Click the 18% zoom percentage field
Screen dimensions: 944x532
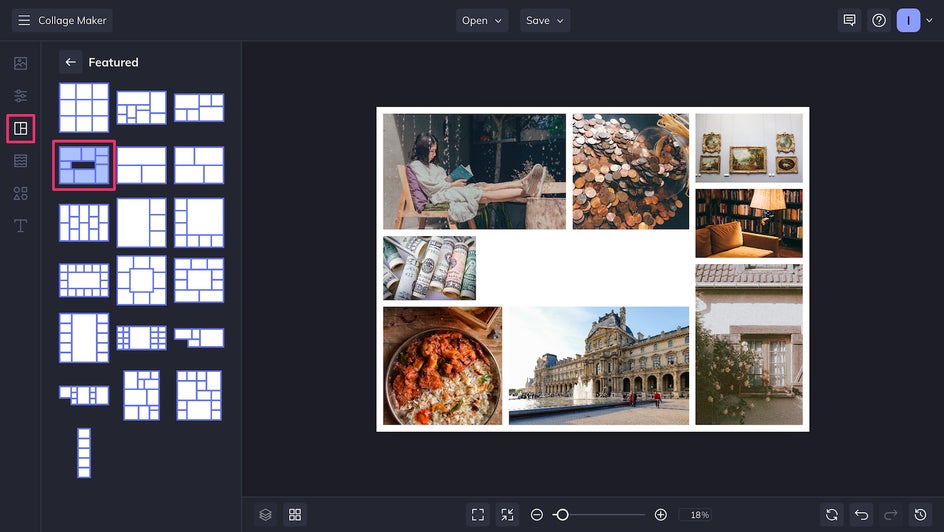click(x=699, y=514)
